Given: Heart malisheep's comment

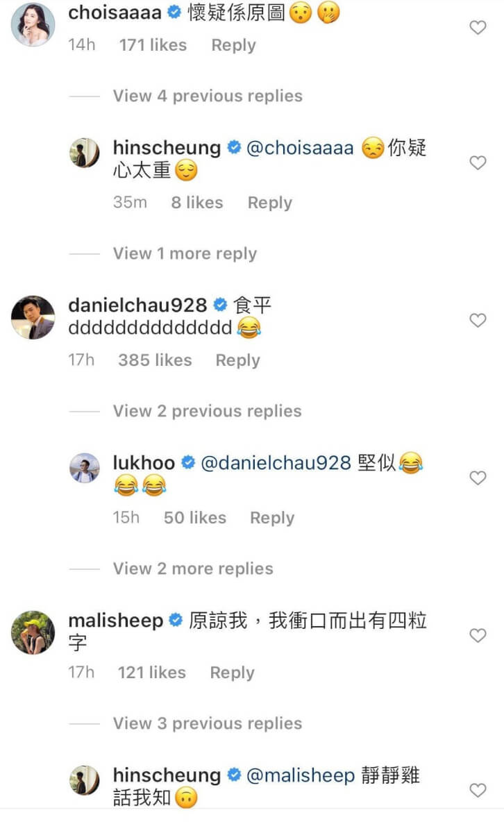Looking at the screenshot, I should [478, 635].
